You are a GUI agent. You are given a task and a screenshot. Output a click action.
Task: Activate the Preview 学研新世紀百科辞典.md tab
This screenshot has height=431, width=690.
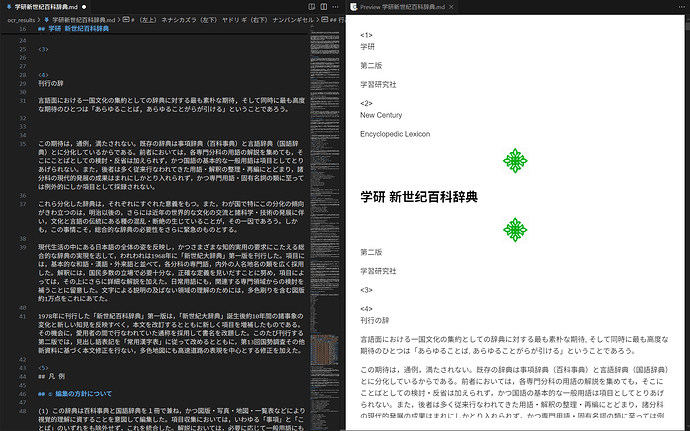(410, 6)
